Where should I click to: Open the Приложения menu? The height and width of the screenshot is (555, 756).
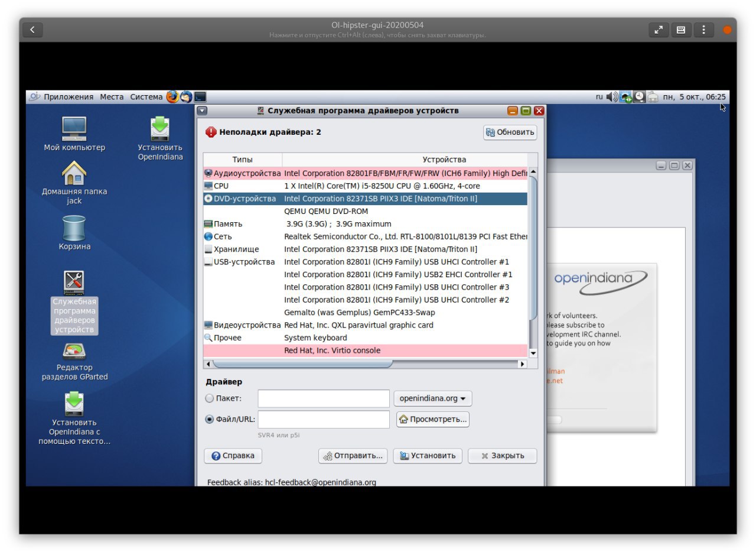pos(69,97)
